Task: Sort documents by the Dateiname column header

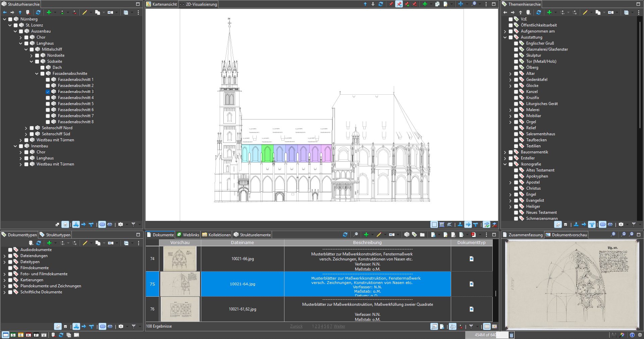Action: point(242,242)
